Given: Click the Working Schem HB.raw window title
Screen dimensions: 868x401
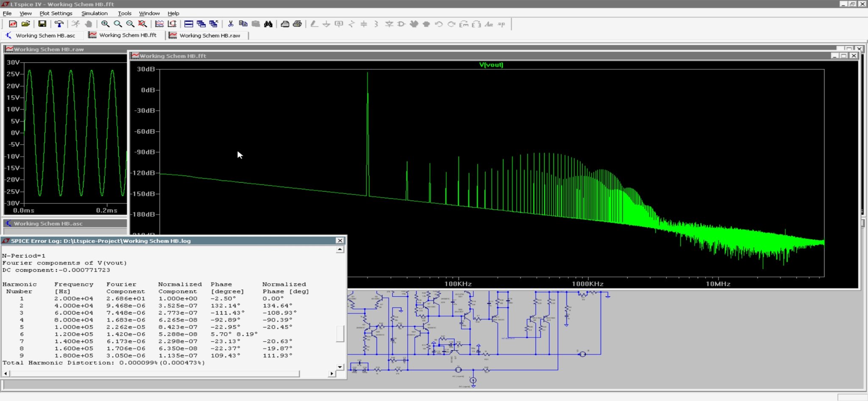Looking at the screenshot, I should coord(49,49).
